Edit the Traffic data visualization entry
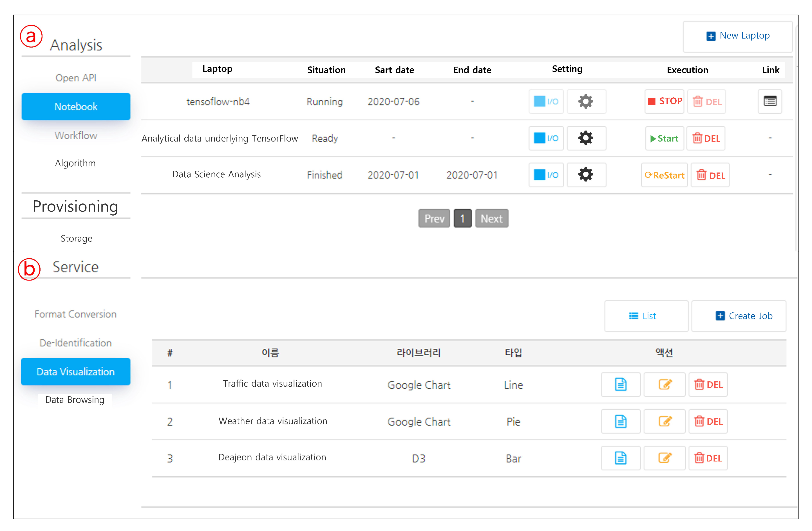The height and width of the screenshot is (531, 812). 664,385
